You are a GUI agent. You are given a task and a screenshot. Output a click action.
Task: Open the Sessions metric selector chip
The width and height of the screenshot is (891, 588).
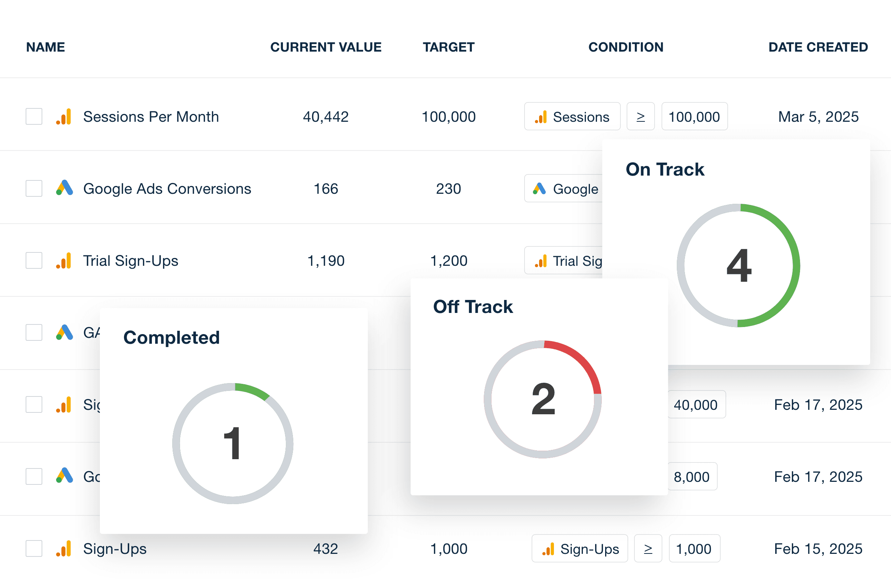tap(572, 117)
